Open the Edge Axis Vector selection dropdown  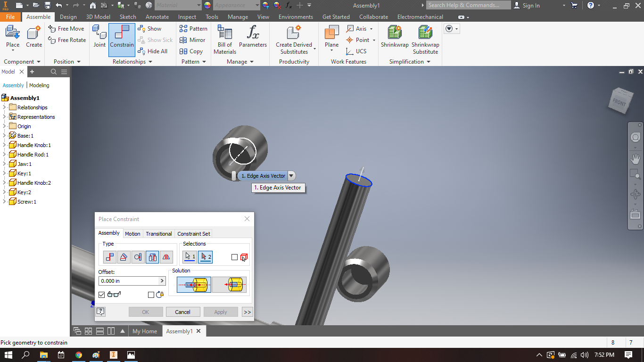coord(291,175)
